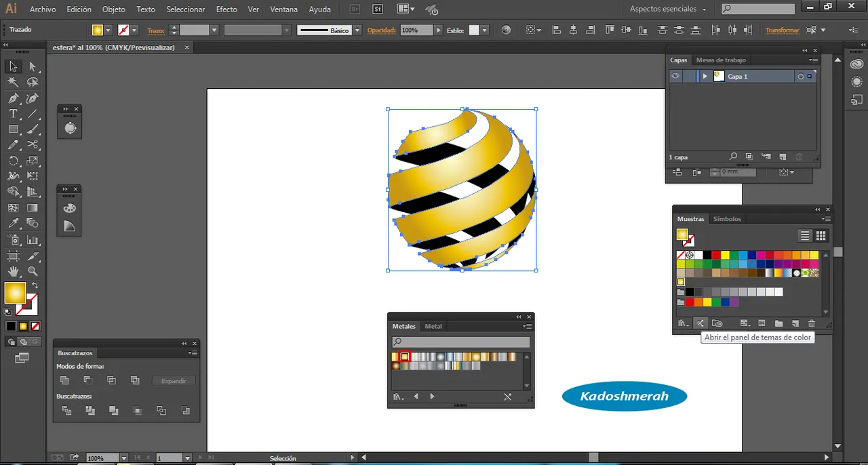Expand the Capa 1 layer contents
The image size is (868, 465).
tap(705, 77)
